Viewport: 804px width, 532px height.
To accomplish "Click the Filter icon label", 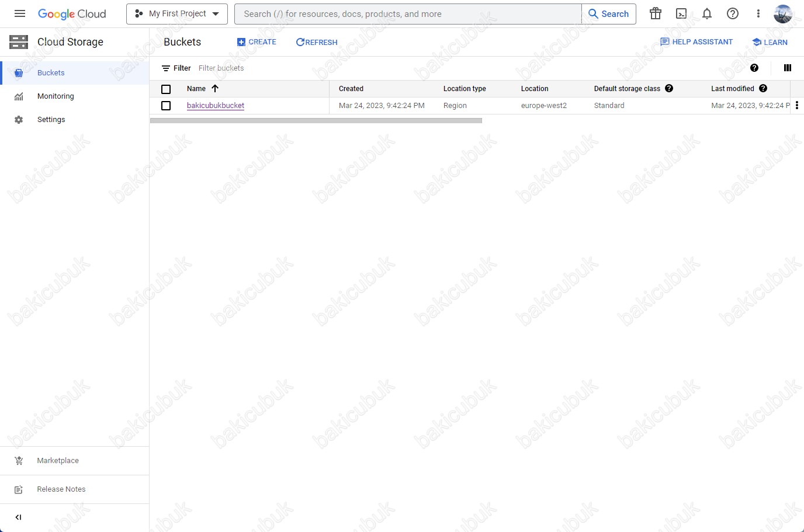I will pos(176,68).
